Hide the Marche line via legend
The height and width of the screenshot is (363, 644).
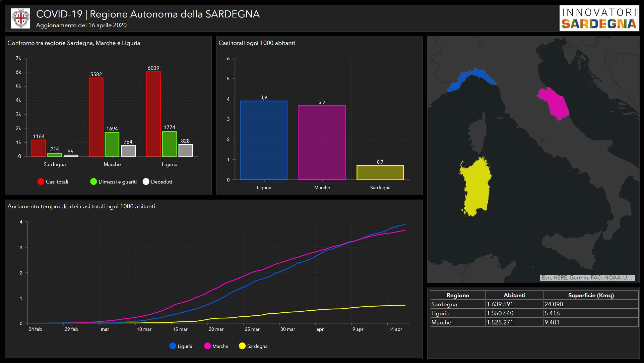(x=207, y=346)
